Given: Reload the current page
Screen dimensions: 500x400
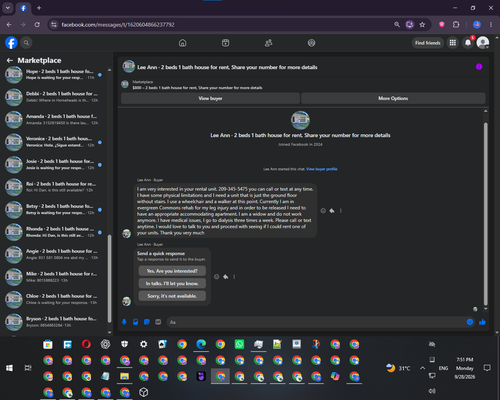Looking at the screenshot, I should click(37, 25).
